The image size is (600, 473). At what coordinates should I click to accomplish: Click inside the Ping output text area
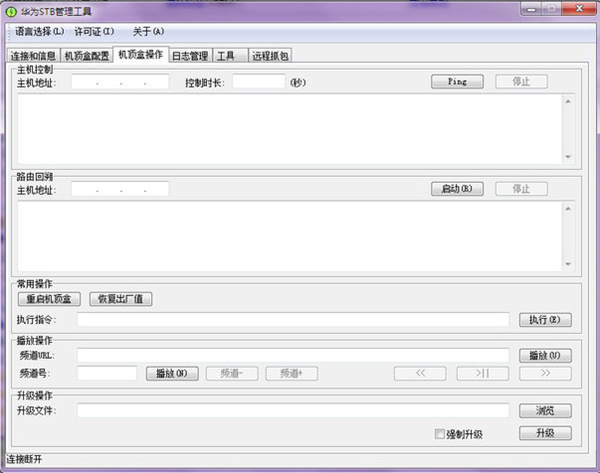290,129
